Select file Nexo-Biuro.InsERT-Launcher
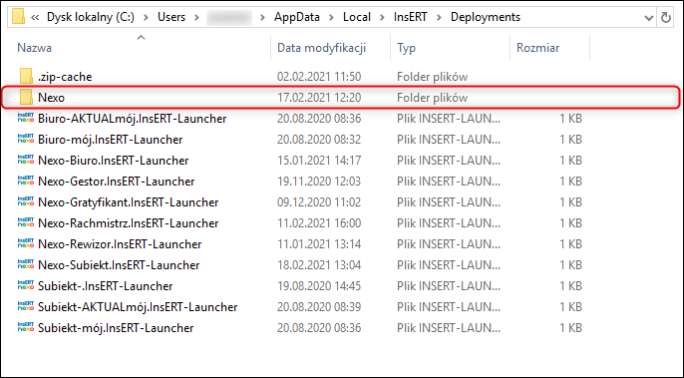Image resolution: width=684 pixels, height=378 pixels. (113, 160)
